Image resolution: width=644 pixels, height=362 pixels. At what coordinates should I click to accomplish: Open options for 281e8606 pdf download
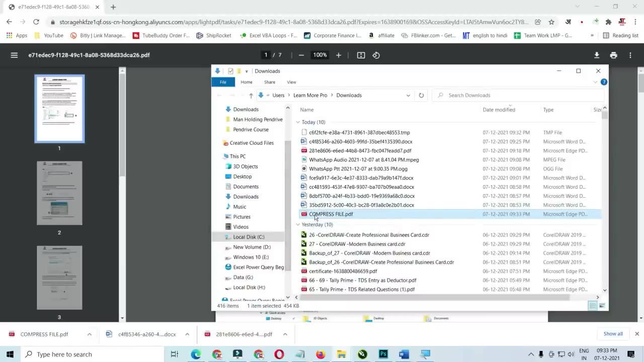click(285, 334)
